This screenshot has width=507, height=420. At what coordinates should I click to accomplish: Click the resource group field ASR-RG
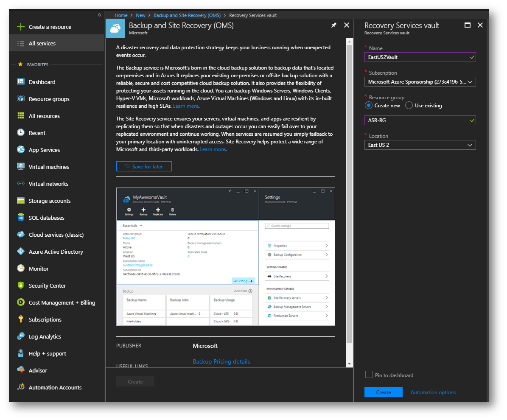(420, 120)
